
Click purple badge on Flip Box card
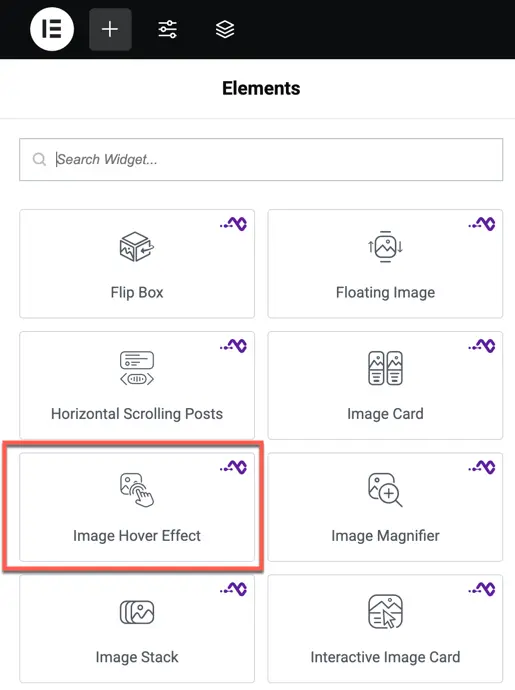pos(234,224)
